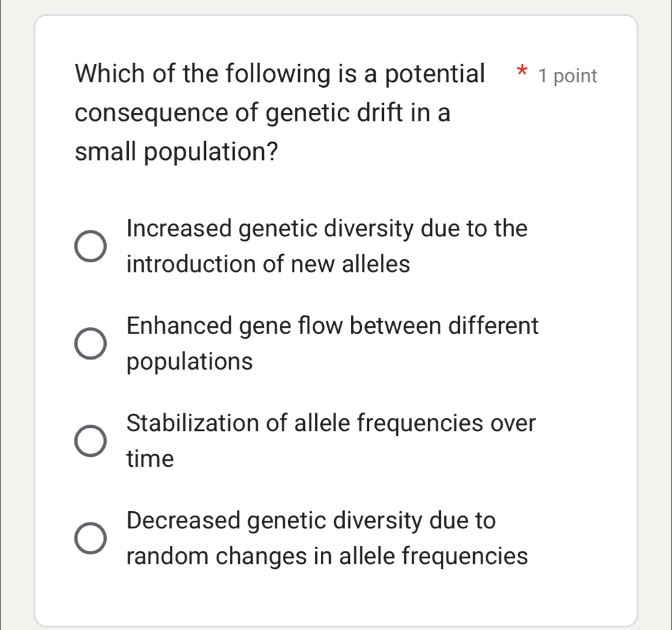Click the red required asterisk
The height and width of the screenshot is (630, 672).
pos(522,73)
